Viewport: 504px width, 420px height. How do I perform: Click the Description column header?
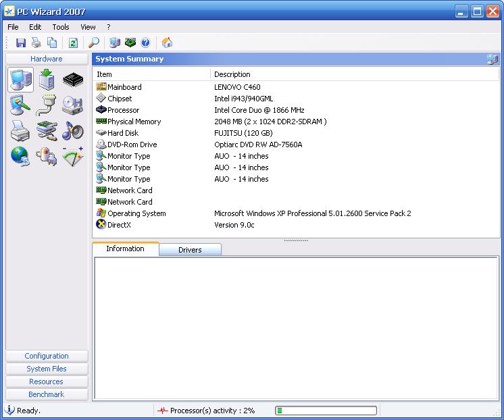355,74
